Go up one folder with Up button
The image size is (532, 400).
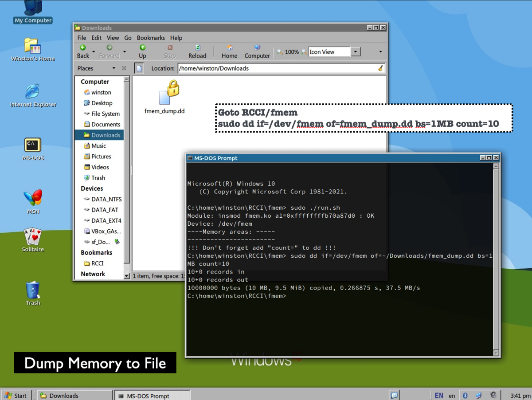click(142, 48)
